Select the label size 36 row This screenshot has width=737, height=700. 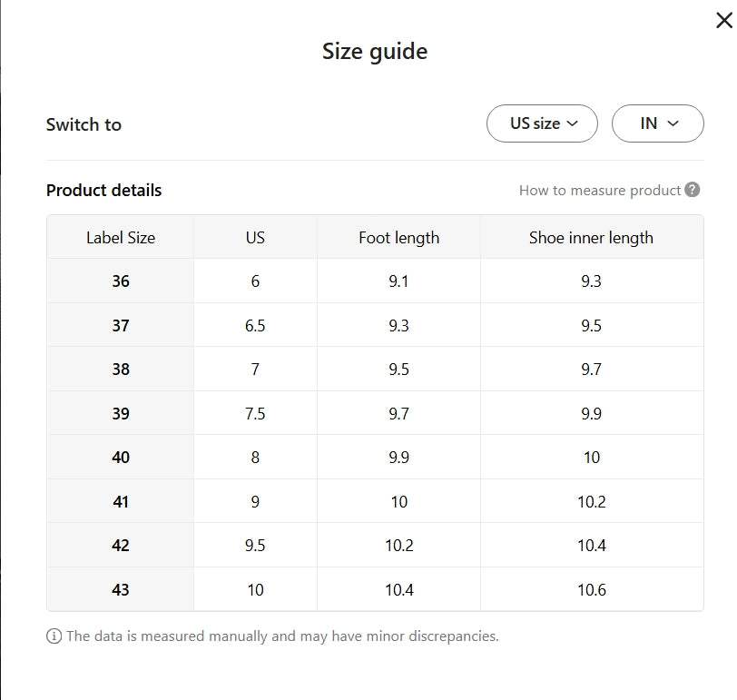pyautogui.click(x=121, y=281)
